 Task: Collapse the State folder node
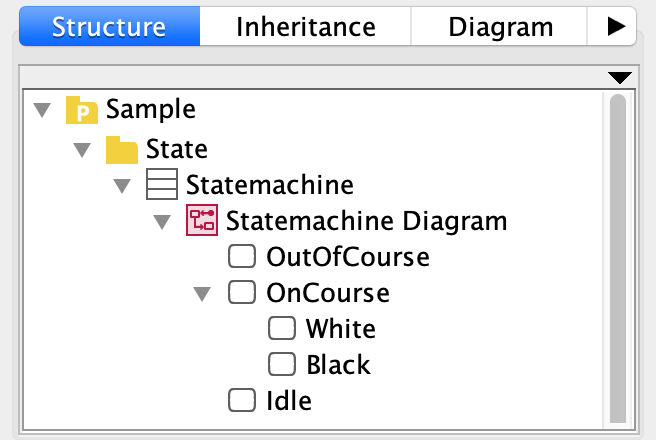pyautogui.click(x=81, y=150)
